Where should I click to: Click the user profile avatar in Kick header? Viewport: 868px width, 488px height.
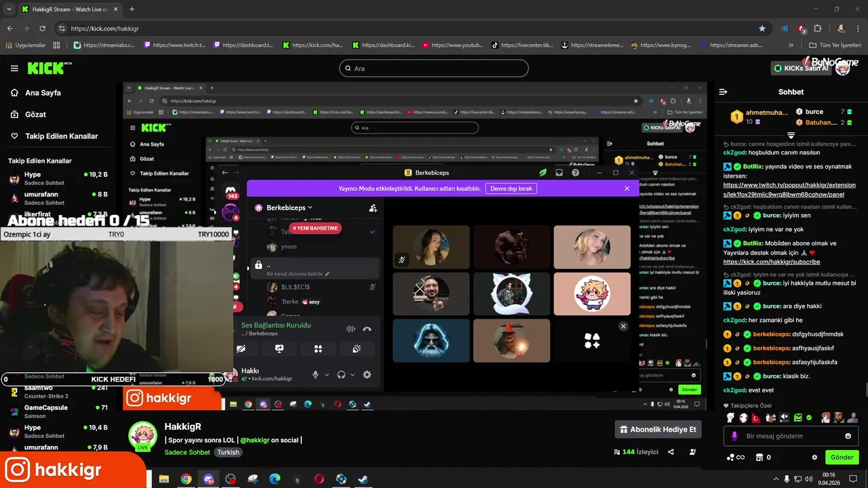pos(842,68)
